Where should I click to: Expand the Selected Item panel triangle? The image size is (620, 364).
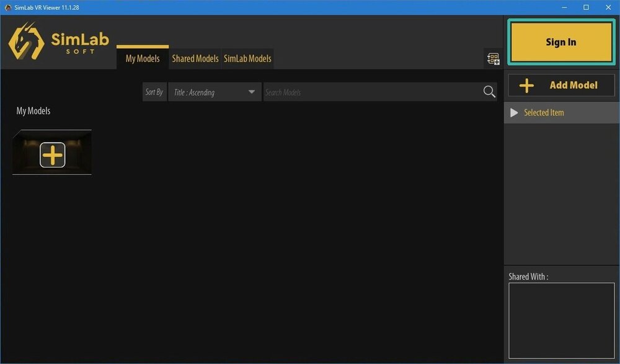[x=514, y=113]
